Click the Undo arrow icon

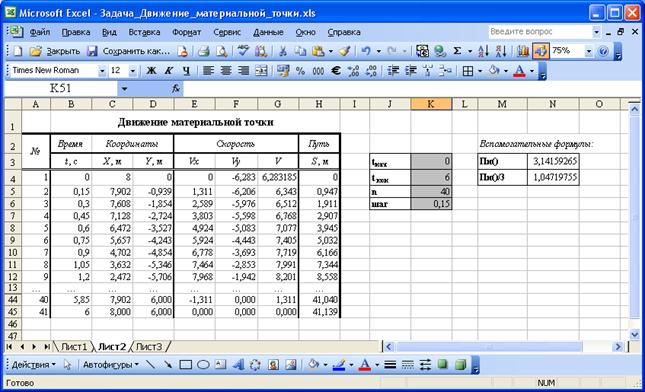coord(366,51)
